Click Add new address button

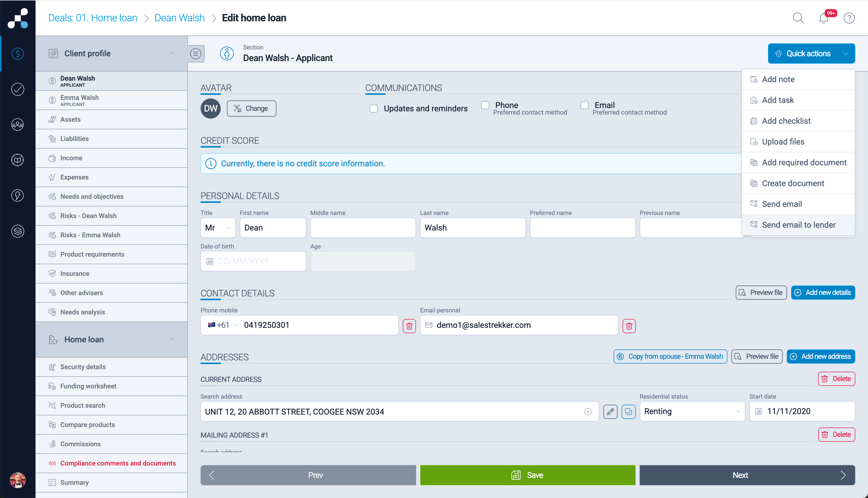pyautogui.click(x=821, y=357)
